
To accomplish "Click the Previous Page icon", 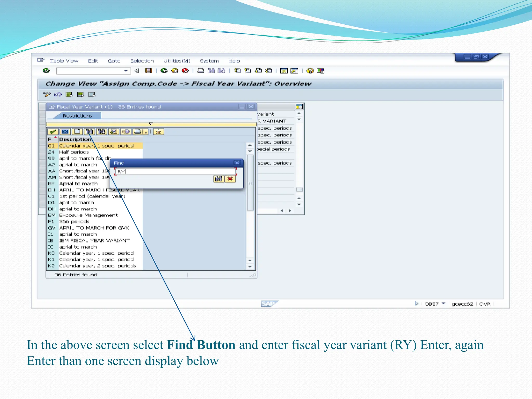I will tap(248, 71).
